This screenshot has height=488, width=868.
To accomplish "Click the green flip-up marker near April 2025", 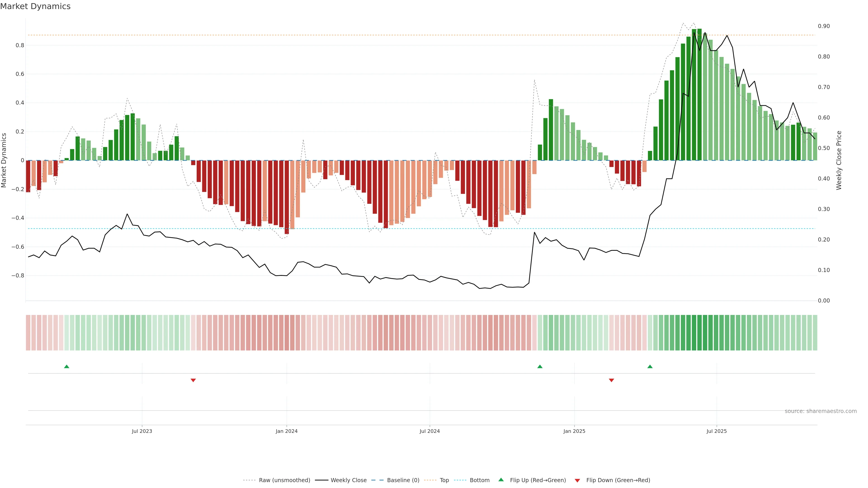I will [650, 366].
